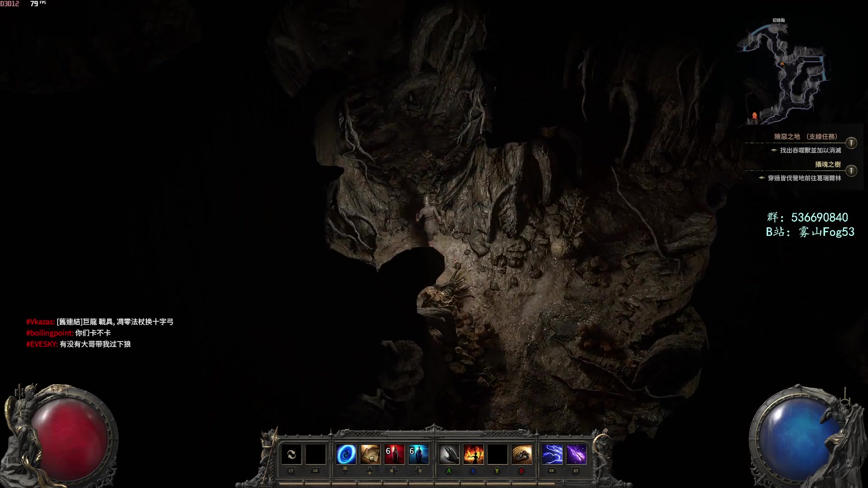Click the red B button glyph
The image size is (868, 488).
pos(521,471)
